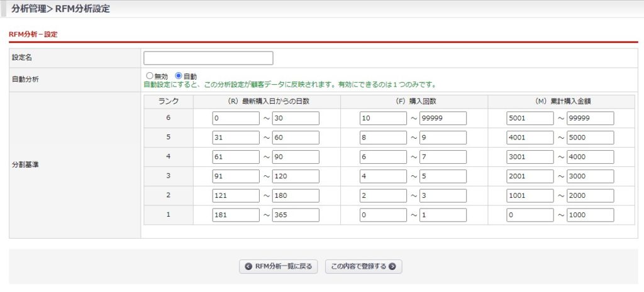The image size is (644, 292).
Task: Click the 設定名 text input field
Action: coord(208,58)
